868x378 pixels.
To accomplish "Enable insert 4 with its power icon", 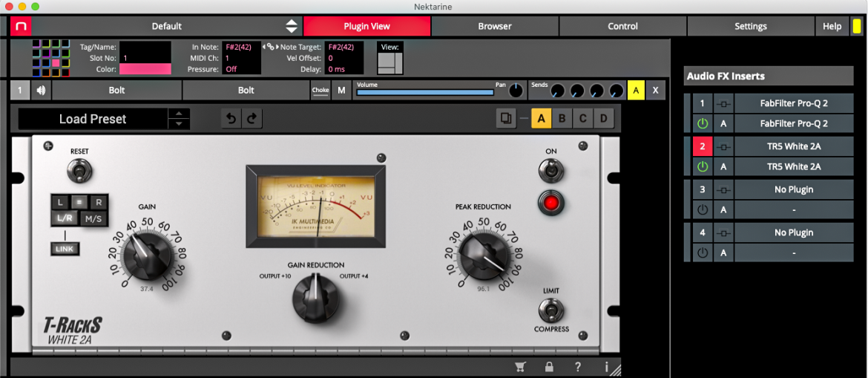I will [703, 253].
